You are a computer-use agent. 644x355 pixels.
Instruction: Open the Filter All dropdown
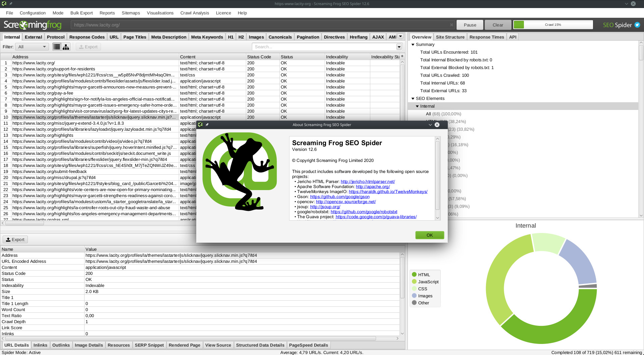tap(32, 47)
